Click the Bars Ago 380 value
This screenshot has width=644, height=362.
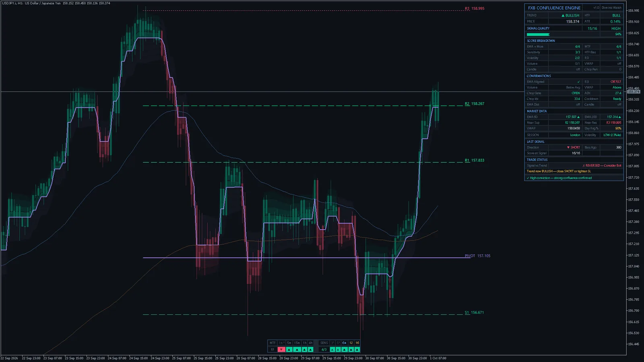(619, 148)
